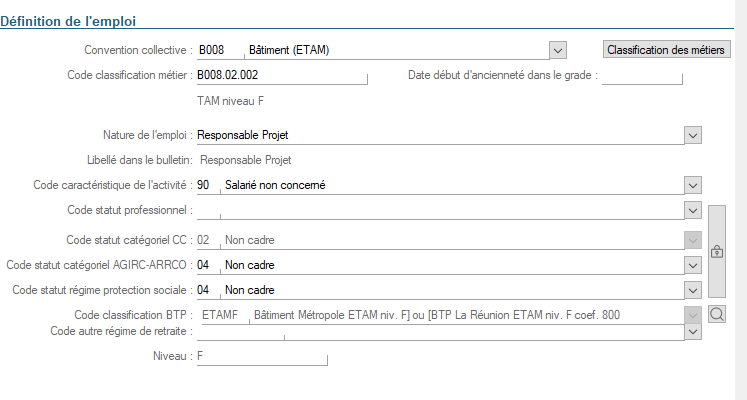Click the Code classification métier field

tap(282, 75)
